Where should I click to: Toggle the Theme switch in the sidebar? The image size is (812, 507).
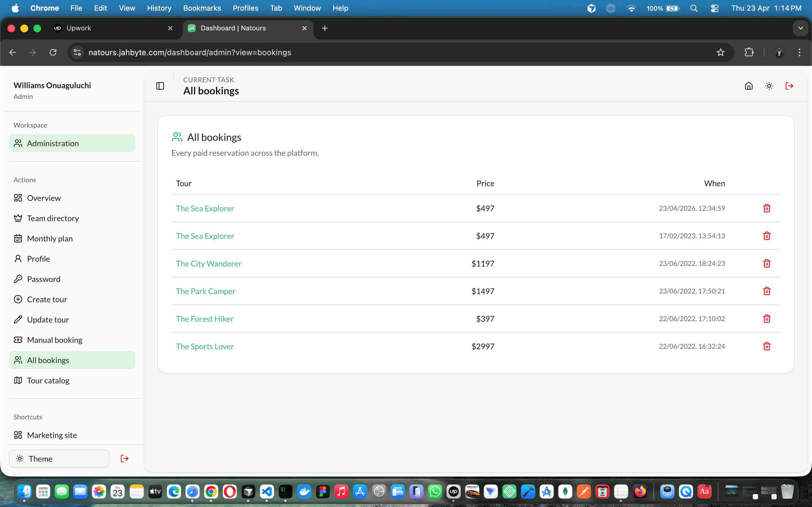(59, 458)
